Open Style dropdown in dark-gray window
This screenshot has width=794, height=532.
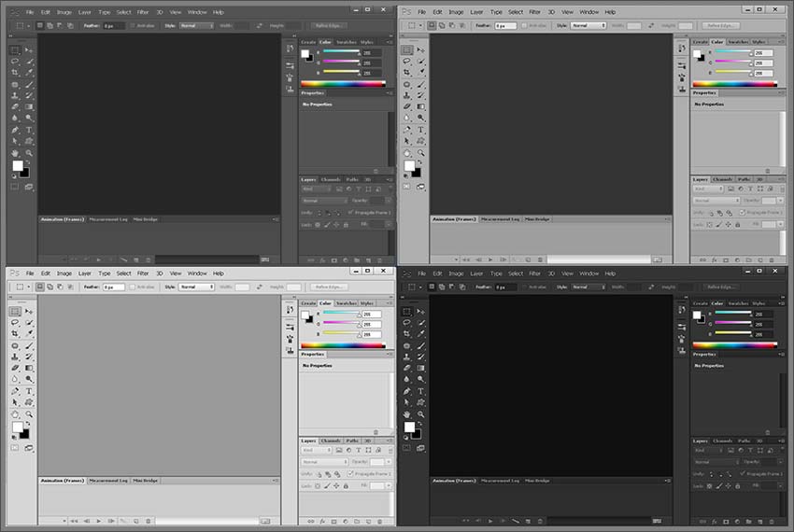pyautogui.click(x=196, y=25)
